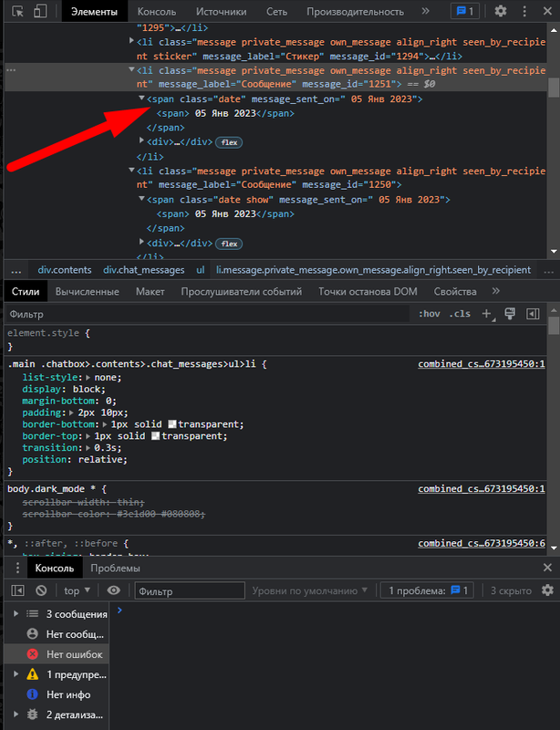Open the drawer three-dot menu
The height and width of the screenshot is (730, 560).
click(x=17, y=568)
